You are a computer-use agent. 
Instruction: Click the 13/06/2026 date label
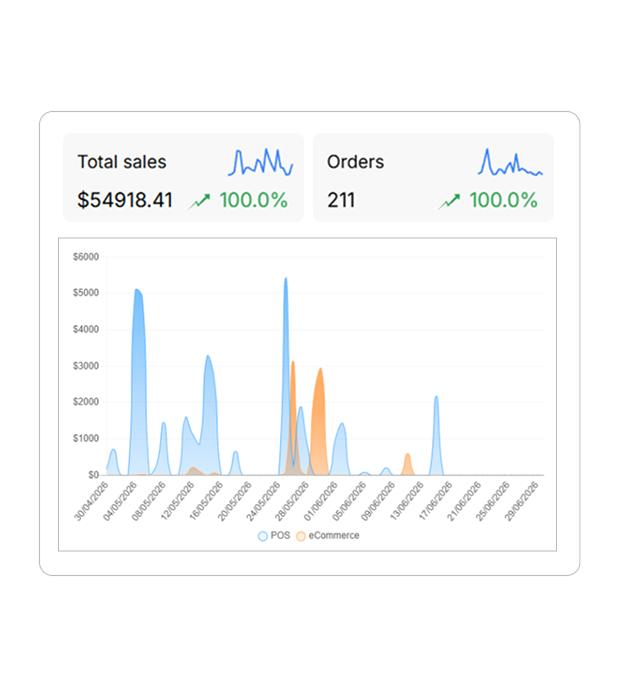click(x=407, y=501)
